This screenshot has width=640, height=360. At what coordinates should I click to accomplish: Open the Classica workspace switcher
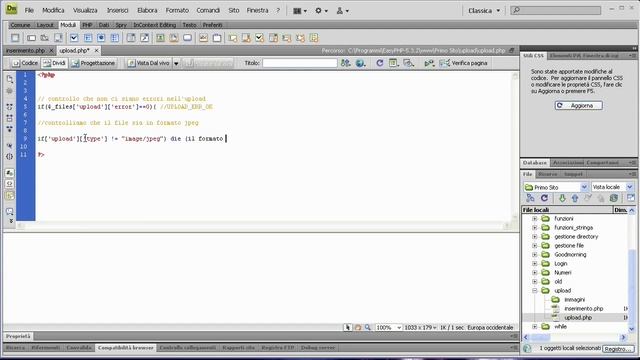point(484,11)
